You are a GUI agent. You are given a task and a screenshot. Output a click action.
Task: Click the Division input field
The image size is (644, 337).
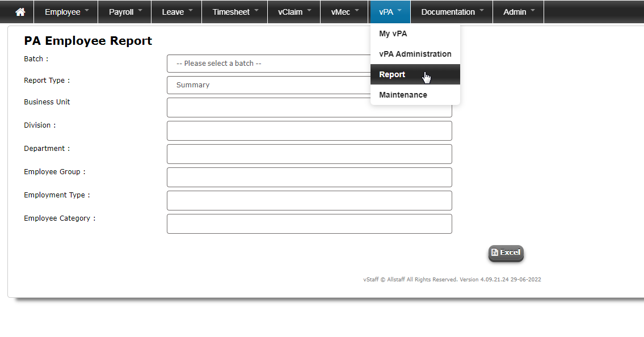tap(309, 130)
